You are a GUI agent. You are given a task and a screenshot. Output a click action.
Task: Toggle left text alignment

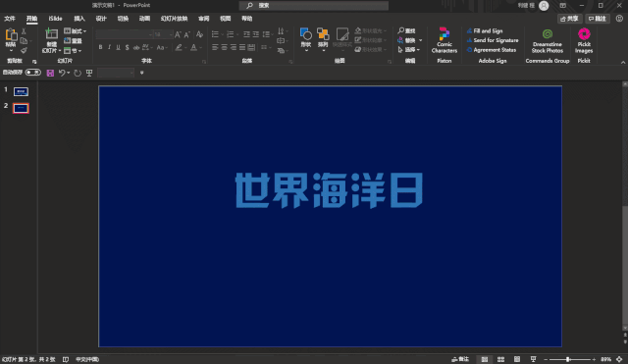pyautogui.click(x=215, y=48)
